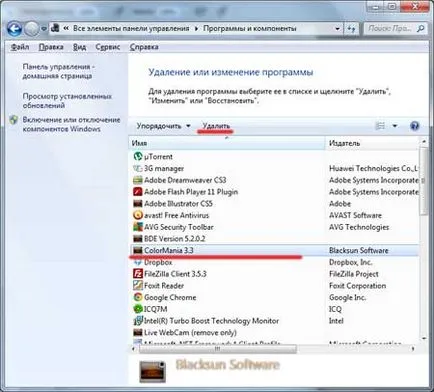
Task: Click the vertical scrollbar up arrow
Action: [424, 142]
